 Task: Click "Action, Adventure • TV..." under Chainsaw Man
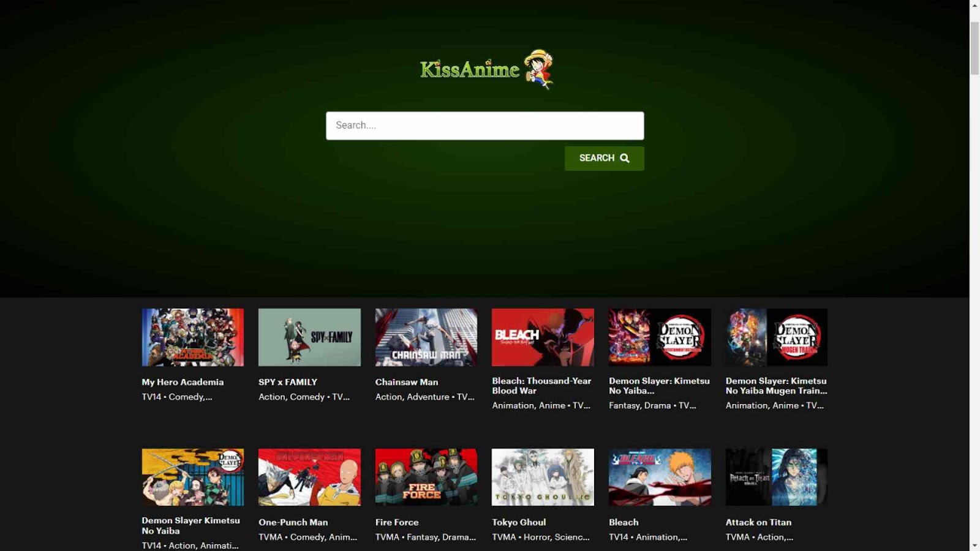coord(425,397)
